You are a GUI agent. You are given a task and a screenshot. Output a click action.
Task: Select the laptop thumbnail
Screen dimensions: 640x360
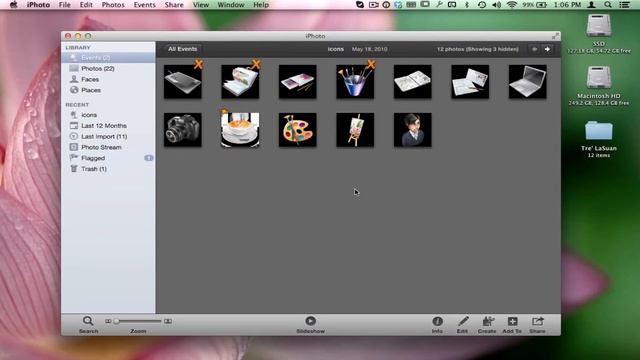pyautogui.click(x=528, y=82)
